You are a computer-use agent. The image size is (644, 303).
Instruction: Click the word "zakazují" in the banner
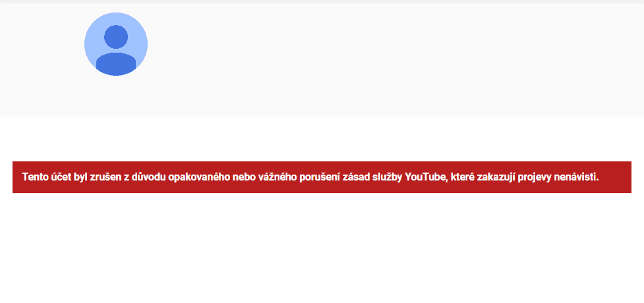coord(496,177)
